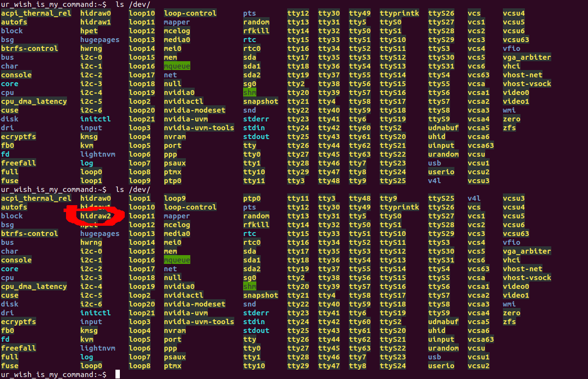This screenshot has height=379, width=588.
Task: Select 'lightnvm' in the first ls listing
Action: pyautogui.click(x=98, y=154)
